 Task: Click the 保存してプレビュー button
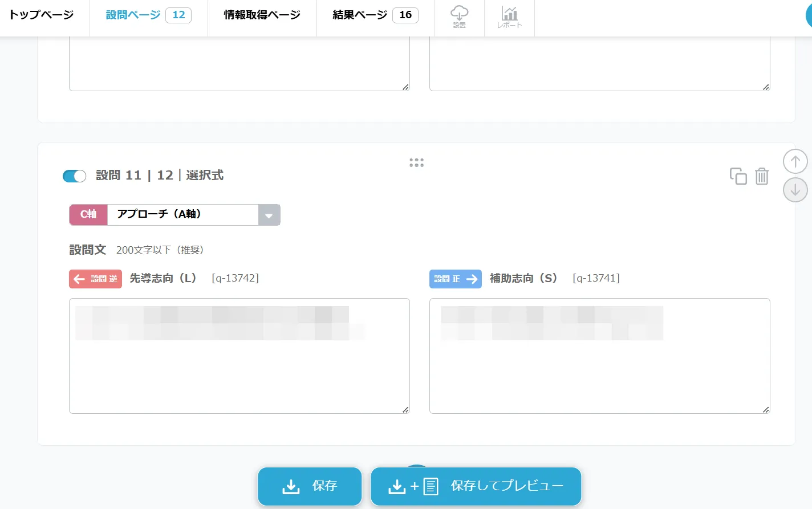(x=476, y=486)
